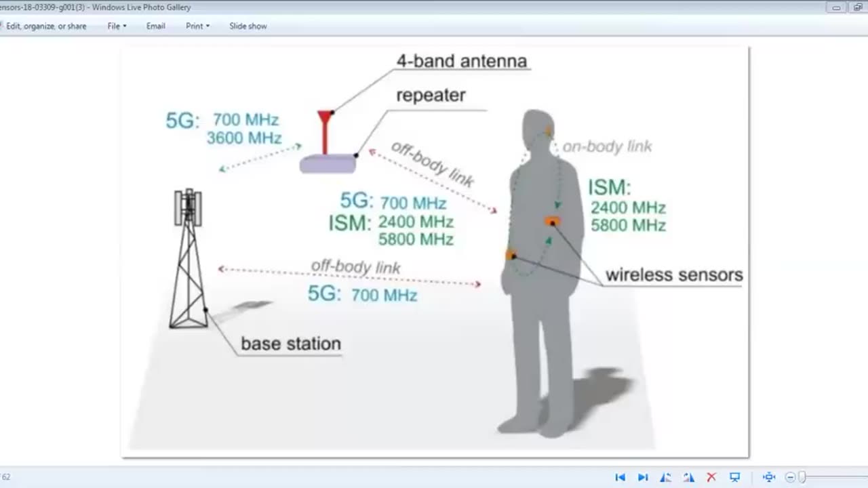Go to the next photo

pyautogui.click(x=643, y=477)
